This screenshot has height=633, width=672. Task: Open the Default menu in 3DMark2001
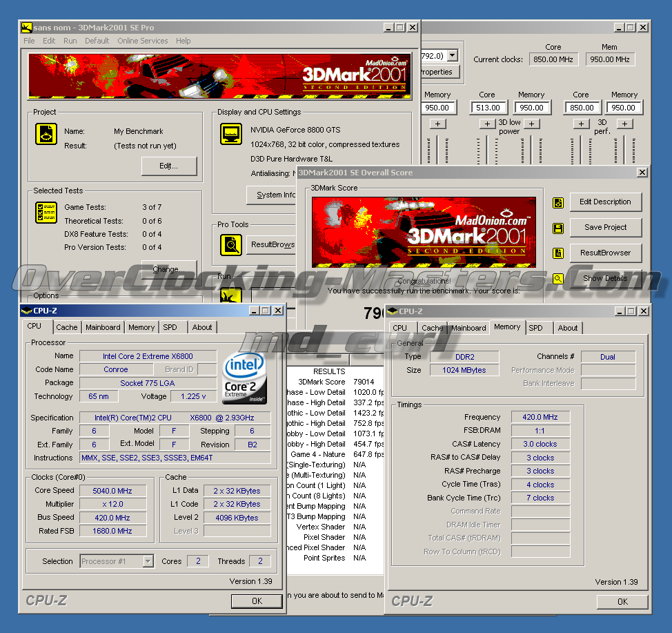97,41
